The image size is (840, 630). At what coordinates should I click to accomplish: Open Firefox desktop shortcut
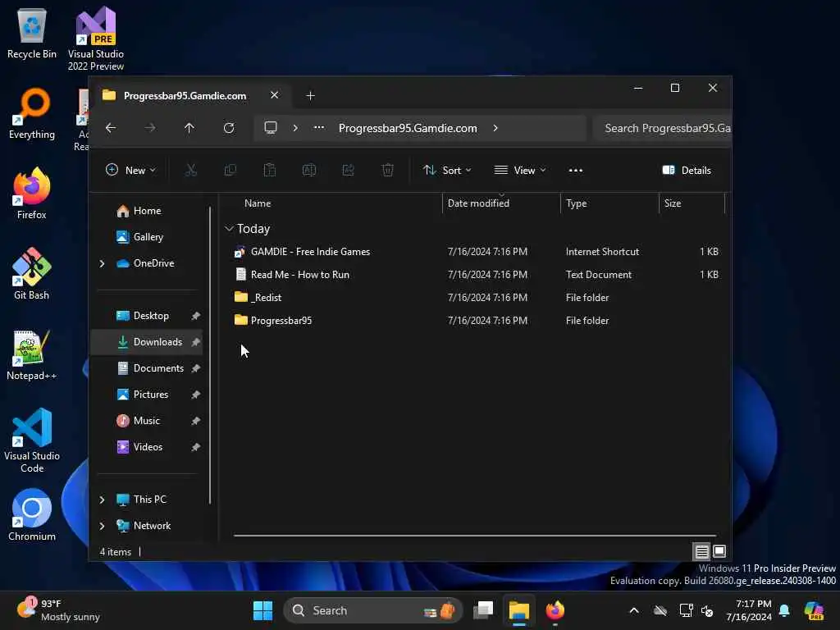coord(32,194)
